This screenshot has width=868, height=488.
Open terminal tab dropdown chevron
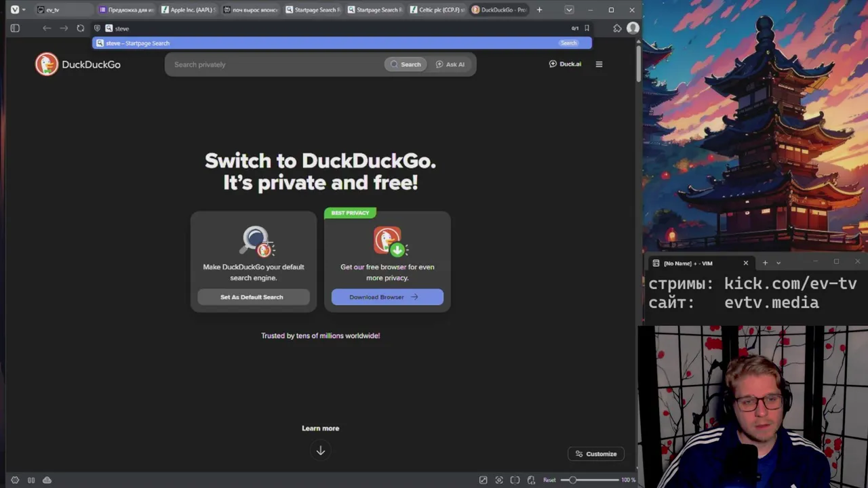tap(778, 263)
